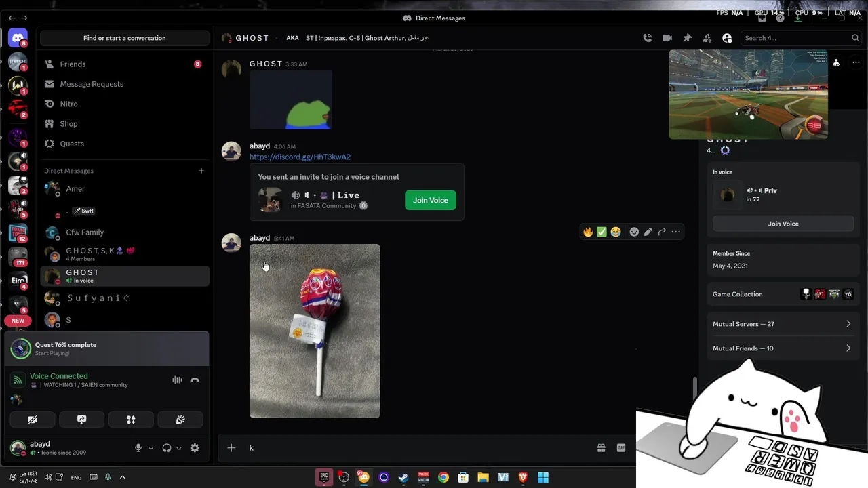Start a voice call with GHOST
This screenshot has width=868, height=488.
pyautogui.click(x=647, y=38)
